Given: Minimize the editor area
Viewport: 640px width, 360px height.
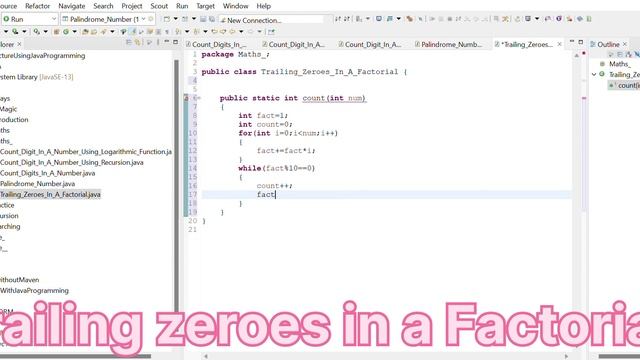Looking at the screenshot, I should pyautogui.click(x=571, y=42).
